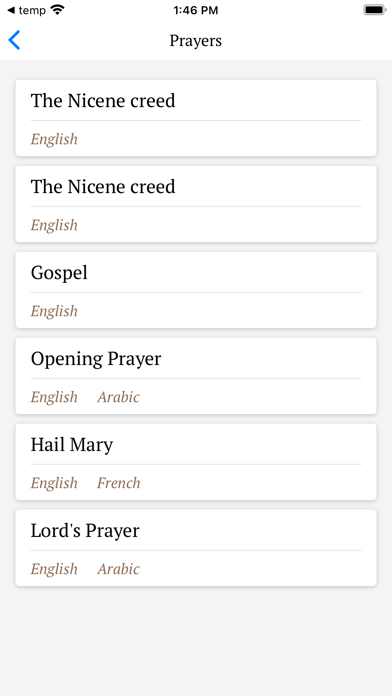
Task: Select English under Hail Mary
Action: pos(54,483)
